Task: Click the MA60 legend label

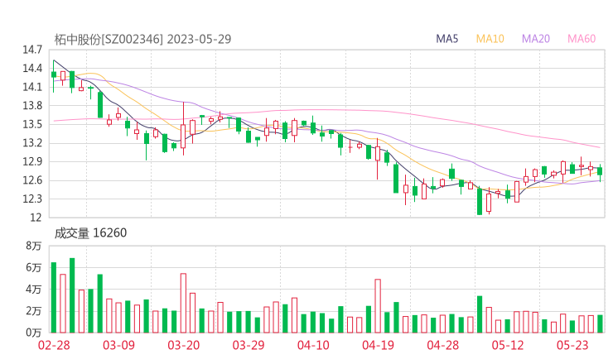Action: [582, 39]
